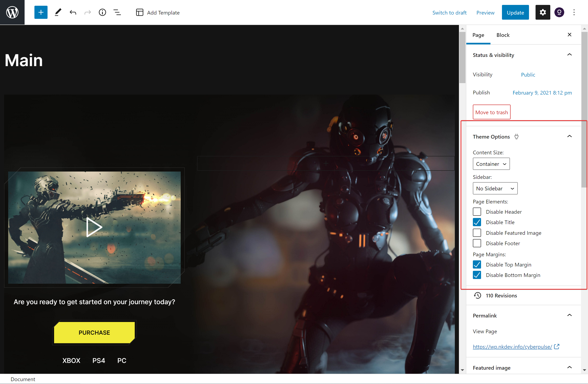Click the external link icon after permalink
Image resolution: width=588 pixels, height=384 pixels.
(557, 347)
